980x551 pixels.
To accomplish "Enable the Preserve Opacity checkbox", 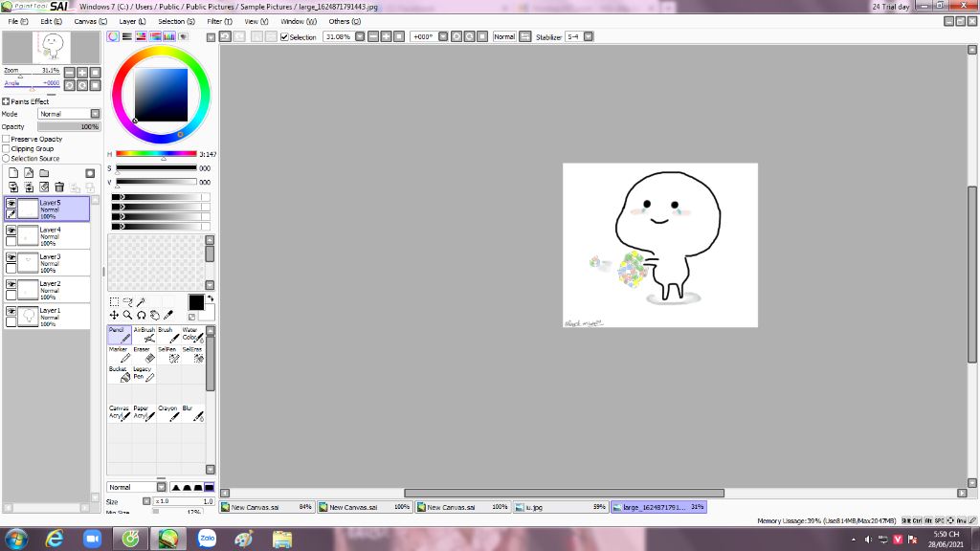I will click(x=7, y=140).
